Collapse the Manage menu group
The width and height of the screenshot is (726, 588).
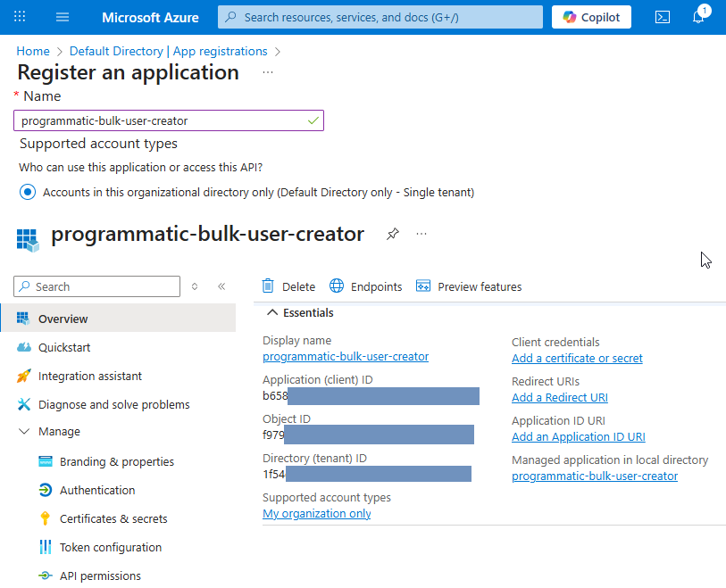[x=24, y=432]
